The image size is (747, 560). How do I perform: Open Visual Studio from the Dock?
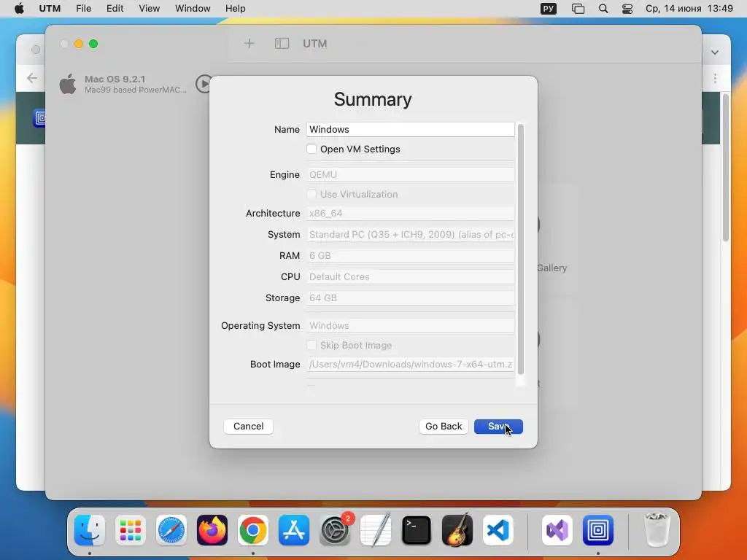pos(557,530)
